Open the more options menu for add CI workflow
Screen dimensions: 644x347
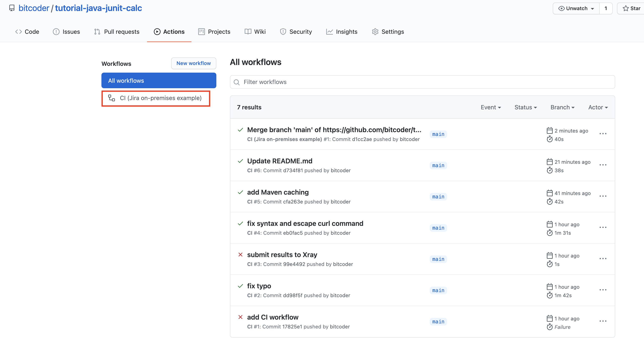603,321
